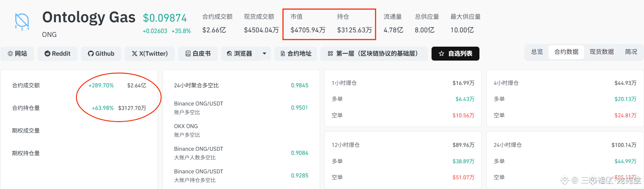Click the 期权成交量 row label

pos(26,131)
